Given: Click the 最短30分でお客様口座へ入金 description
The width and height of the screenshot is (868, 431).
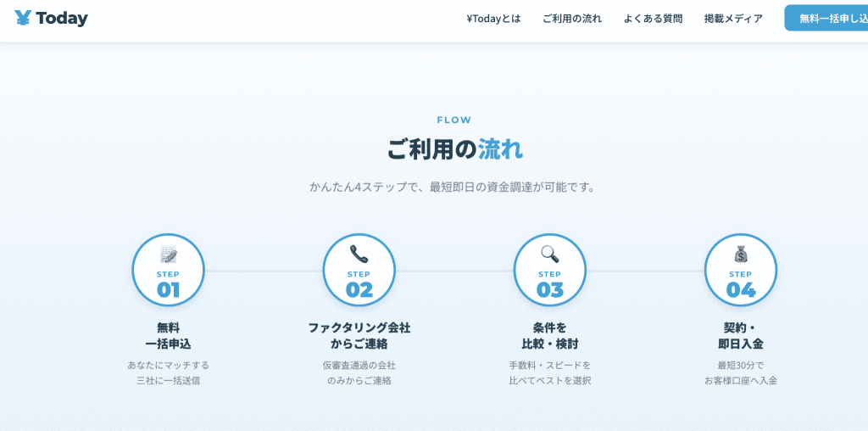Looking at the screenshot, I should 741,372.
